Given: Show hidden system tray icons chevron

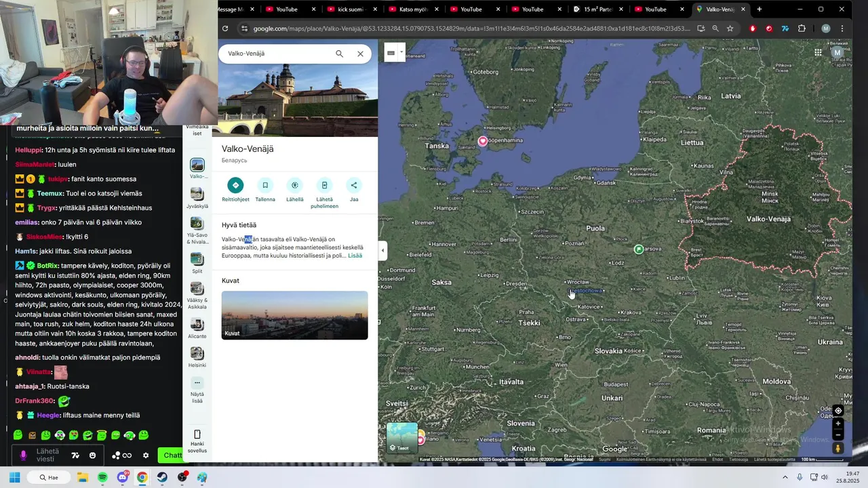Looking at the screenshot, I should click(785, 477).
